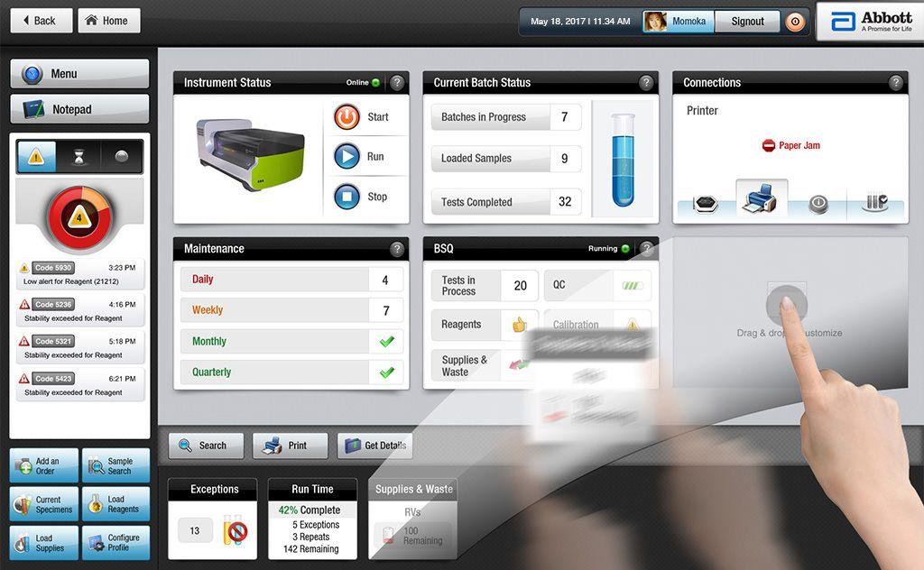Image resolution: width=924 pixels, height=570 pixels.
Task: Click the Get Details button
Action: tap(374, 446)
